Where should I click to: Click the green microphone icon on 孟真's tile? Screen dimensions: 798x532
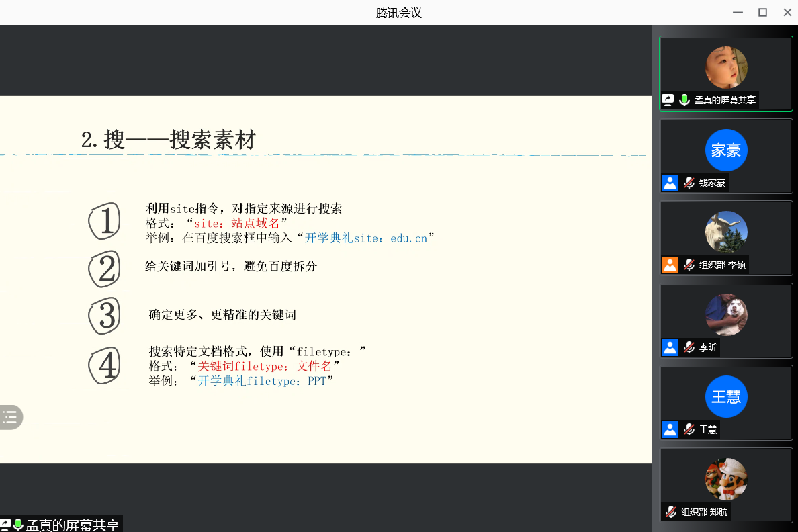click(x=684, y=100)
